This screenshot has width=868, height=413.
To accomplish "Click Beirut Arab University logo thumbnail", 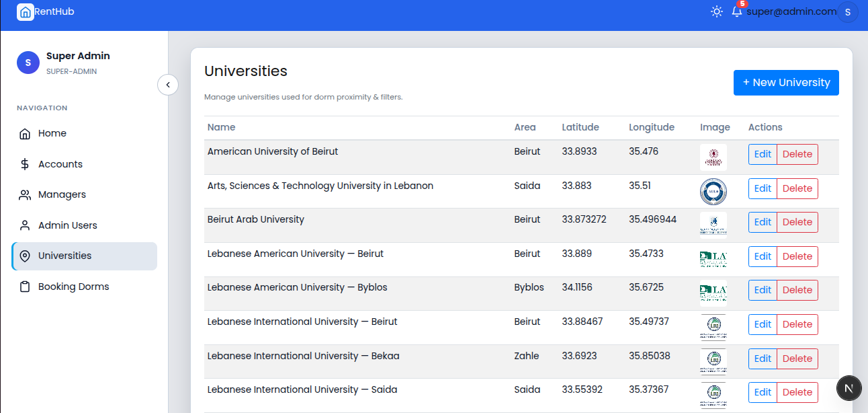I will (x=713, y=225).
